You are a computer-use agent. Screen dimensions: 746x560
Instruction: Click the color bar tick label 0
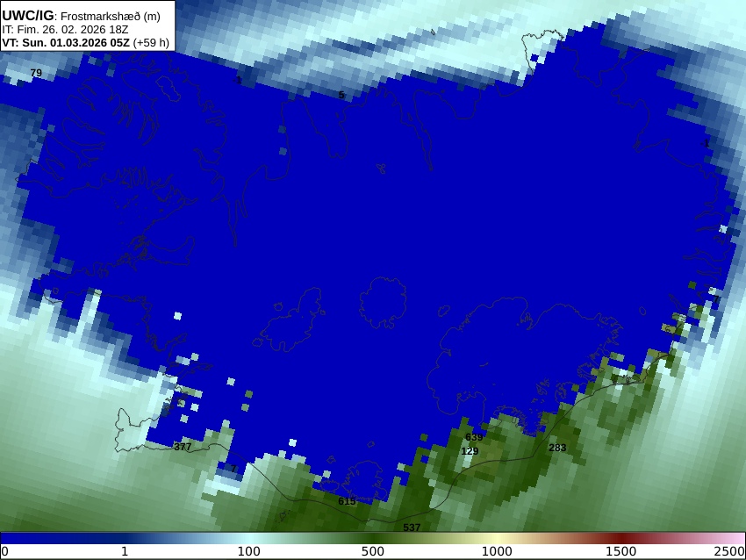click(x=4, y=551)
